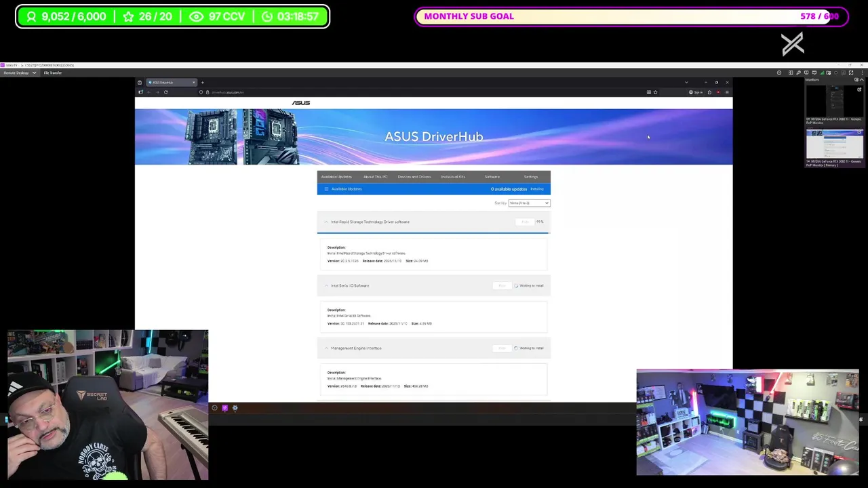Click the site security lock icon
The image size is (868, 488).
[207, 92]
